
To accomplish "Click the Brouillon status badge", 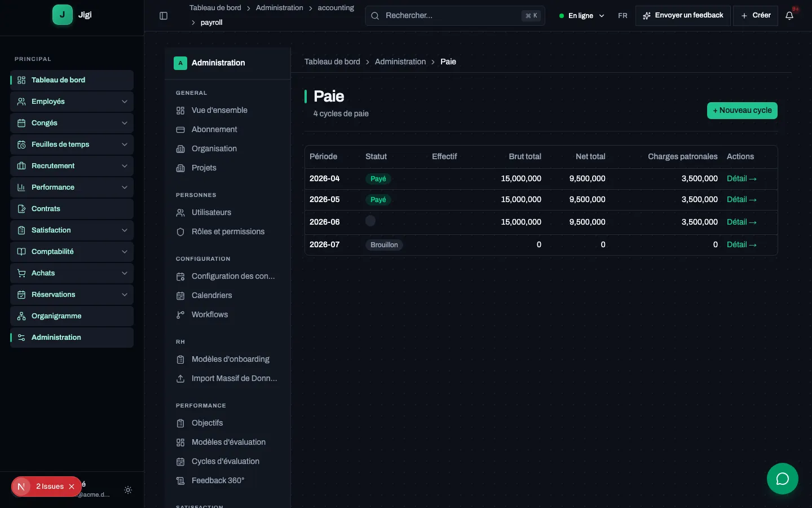I will (x=385, y=245).
